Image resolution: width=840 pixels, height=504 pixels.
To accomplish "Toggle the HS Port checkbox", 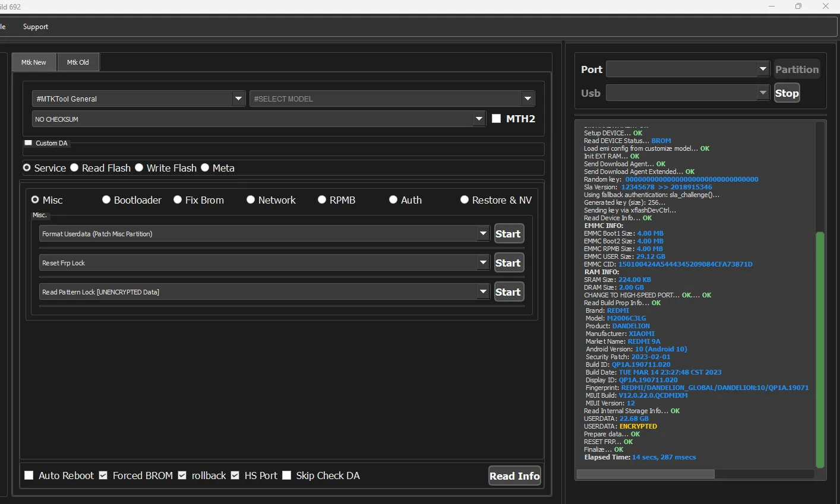I will tap(235, 476).
